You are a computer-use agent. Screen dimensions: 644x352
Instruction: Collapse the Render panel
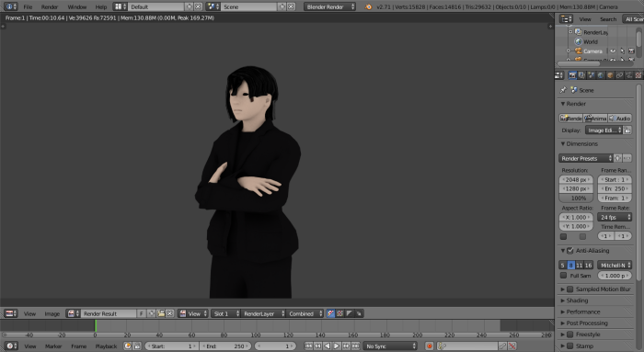563,104
